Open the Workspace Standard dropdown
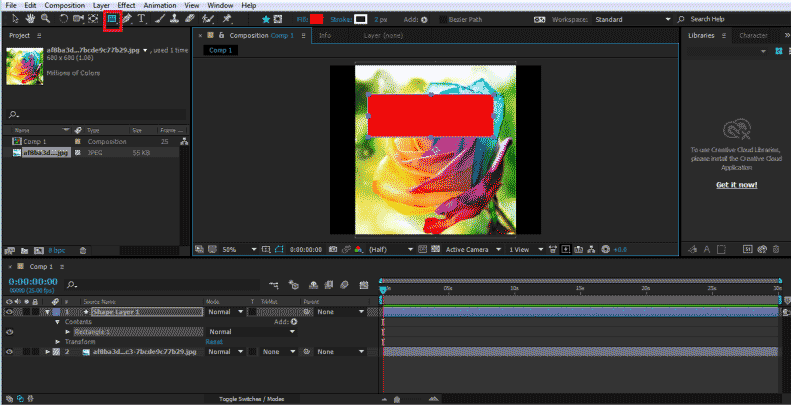Screen dimensions: 791x405 tap(633, 19)
